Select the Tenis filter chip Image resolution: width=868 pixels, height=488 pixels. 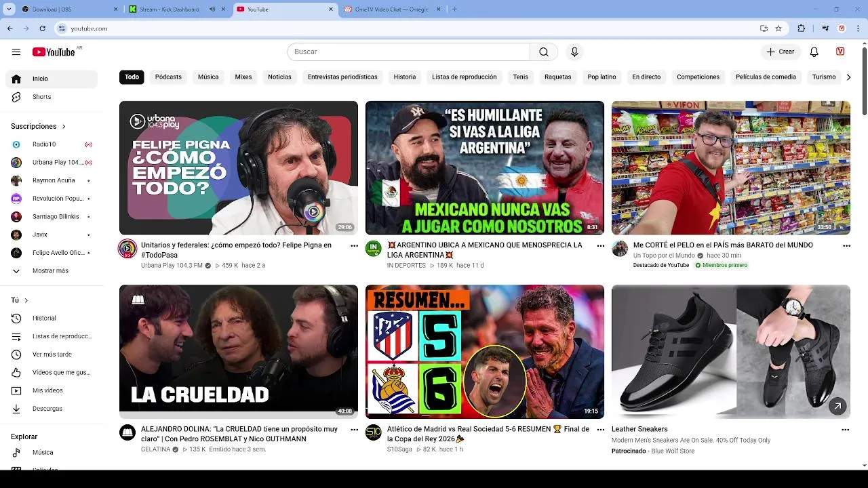coord(521,77)
